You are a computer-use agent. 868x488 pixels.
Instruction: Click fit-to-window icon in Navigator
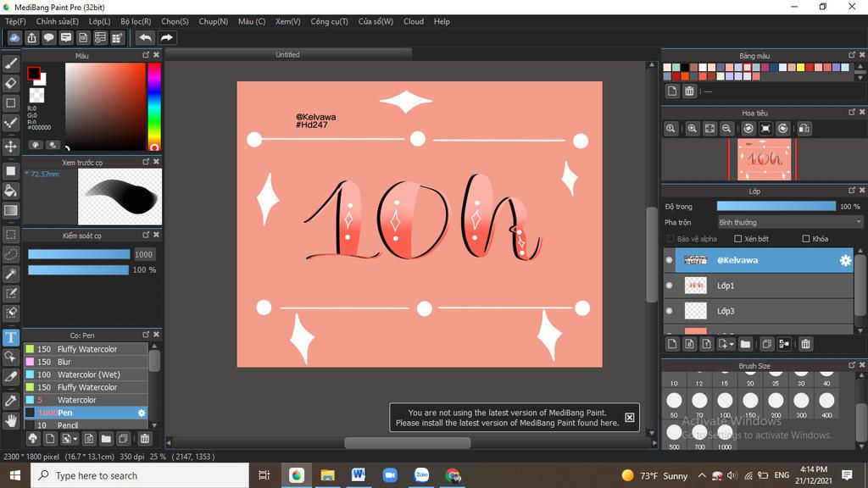pos(709,129)
